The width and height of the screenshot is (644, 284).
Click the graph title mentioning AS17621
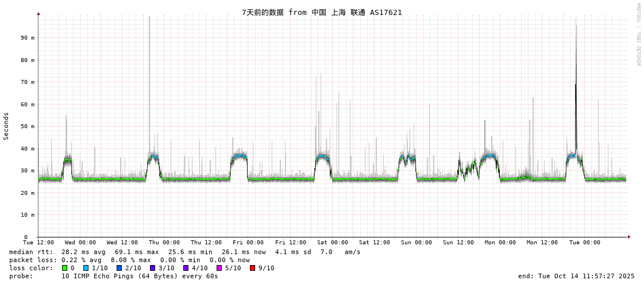point(322,12)
